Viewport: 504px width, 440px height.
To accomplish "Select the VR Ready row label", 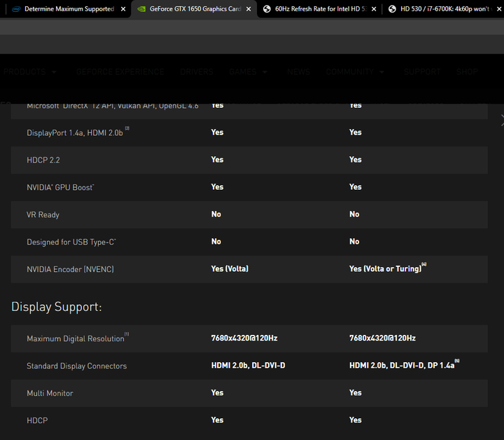I will [x=43, y=215].
